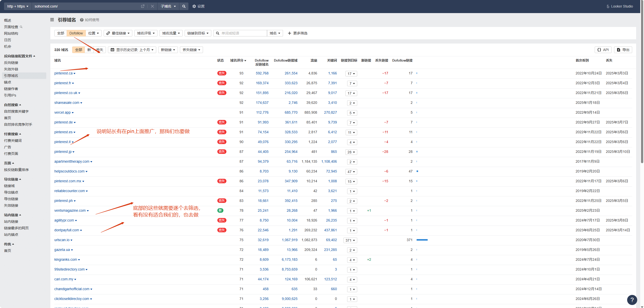The image size is (644, 308).
Task: Open the 显示历史记录 上个月 date dropdown
Action: (132, 50)
